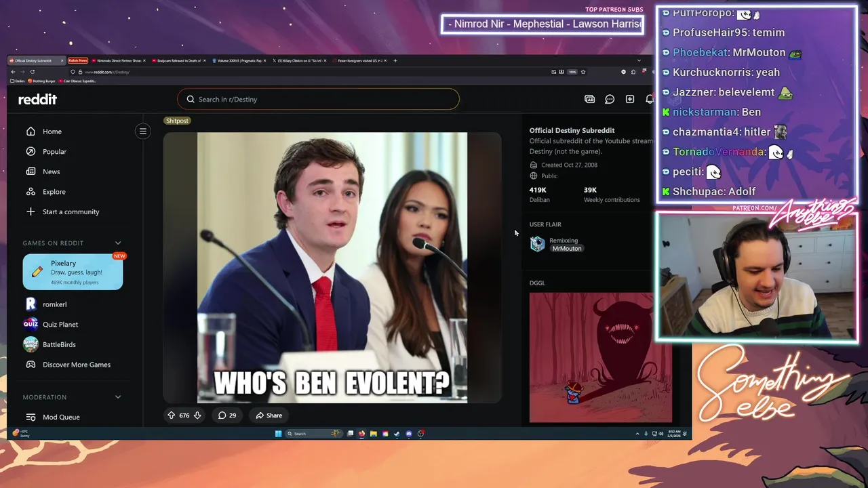The width and height of the screenshot is (868, 488).
Task: Show hidden system tray icons
Action: click(x=637, y=434)
